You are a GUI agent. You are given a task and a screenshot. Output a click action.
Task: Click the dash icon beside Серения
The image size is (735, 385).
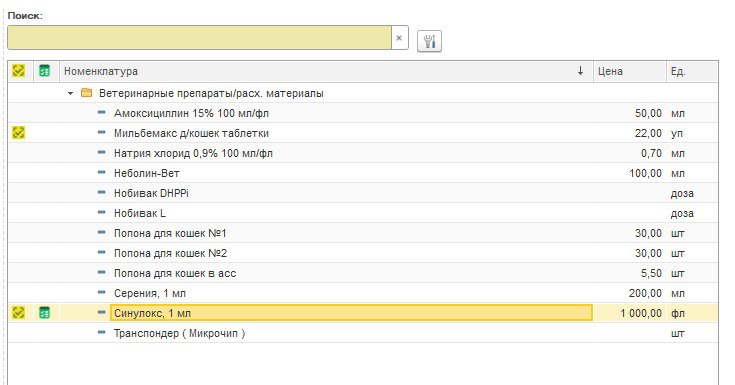click(102, 293)
